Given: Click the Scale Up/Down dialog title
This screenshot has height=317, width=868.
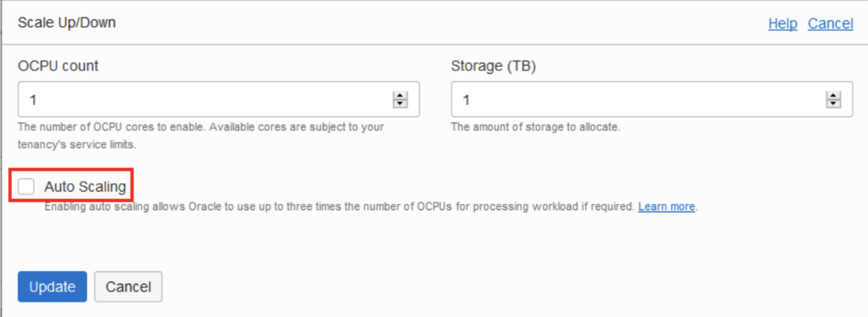Looking at the screenshot, I should click(67, 22).
